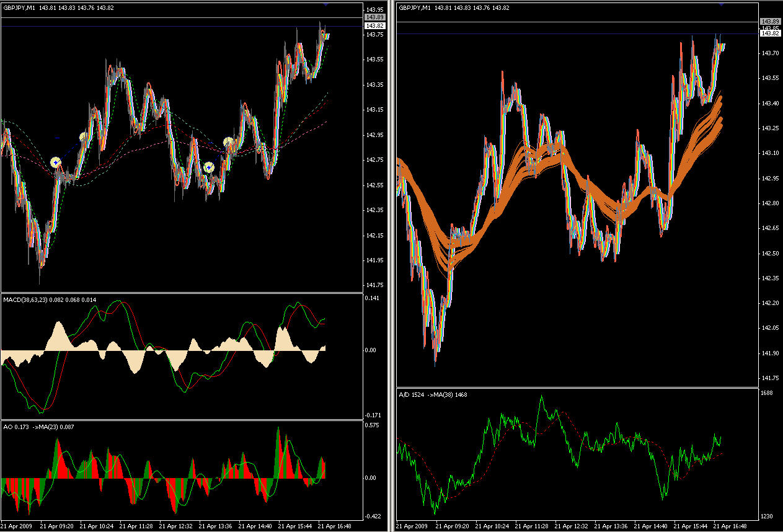Click the 143.35 price scale label
783x532 pixels.
pos(374,85)
